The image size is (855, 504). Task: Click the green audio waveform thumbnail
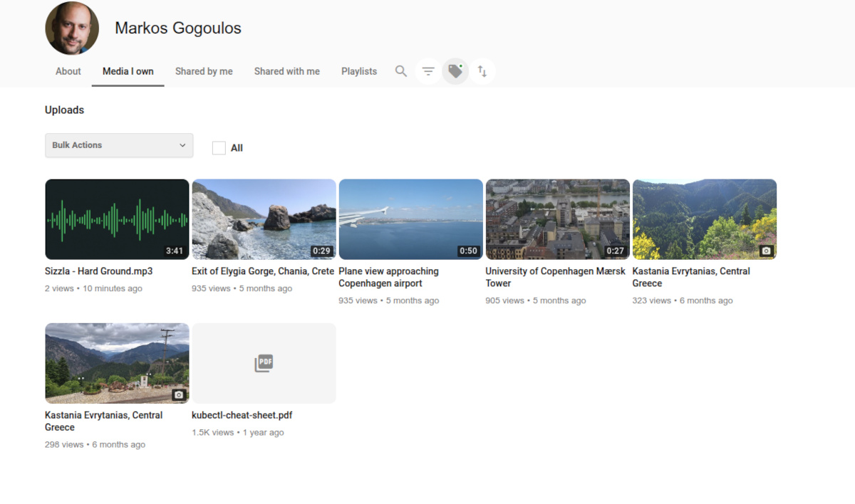(117, 219)
